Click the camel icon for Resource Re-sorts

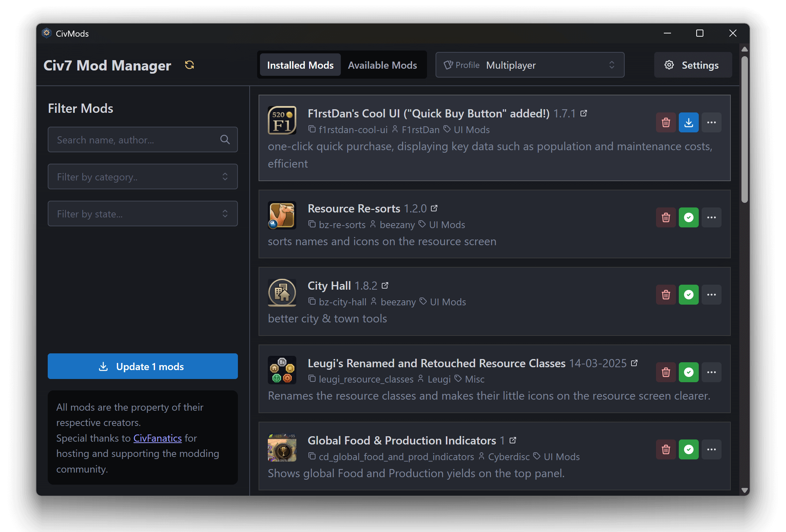click(282, 215)
